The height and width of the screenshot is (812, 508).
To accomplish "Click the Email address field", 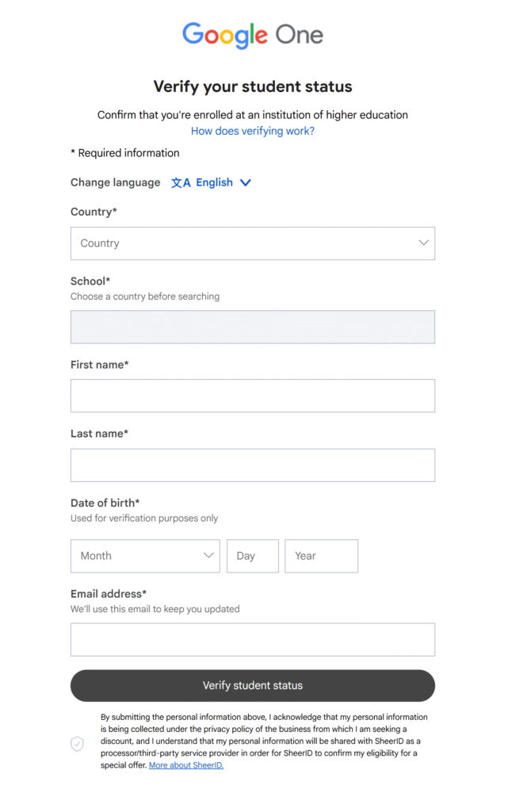I will click(x=252, y=639).
